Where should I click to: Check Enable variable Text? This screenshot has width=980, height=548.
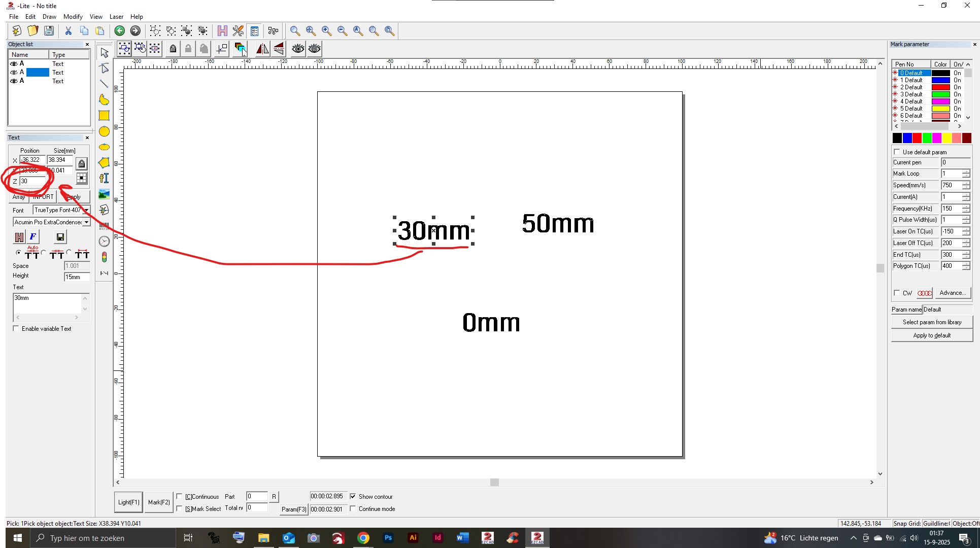pyautogui.click(x=16, y=329)
